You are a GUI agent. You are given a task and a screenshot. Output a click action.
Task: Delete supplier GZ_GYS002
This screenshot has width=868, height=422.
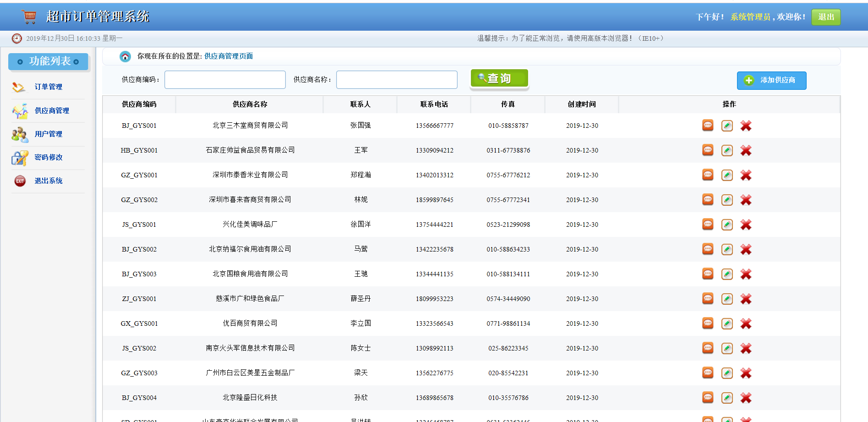click(x=746, y=200)
